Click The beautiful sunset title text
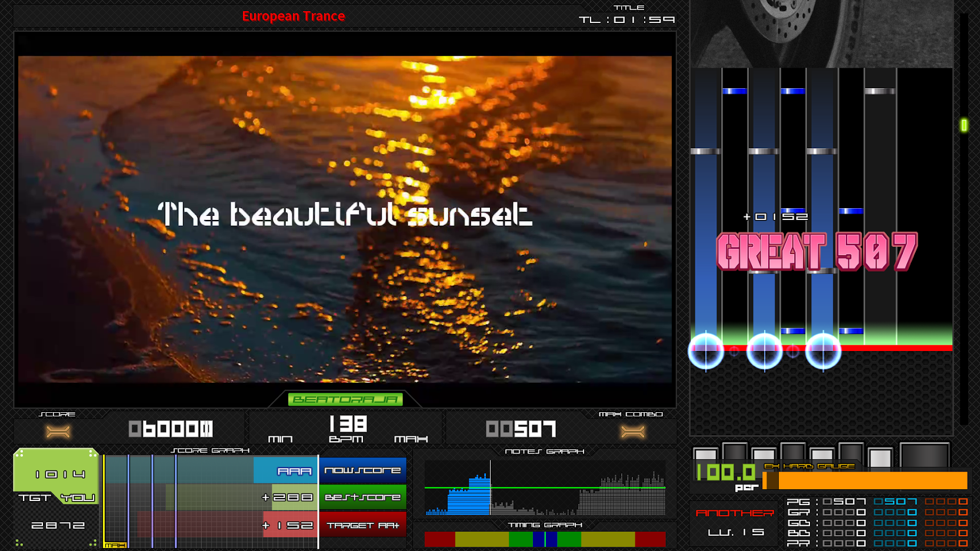Screen dimensions: 980x551 [345, 215]
